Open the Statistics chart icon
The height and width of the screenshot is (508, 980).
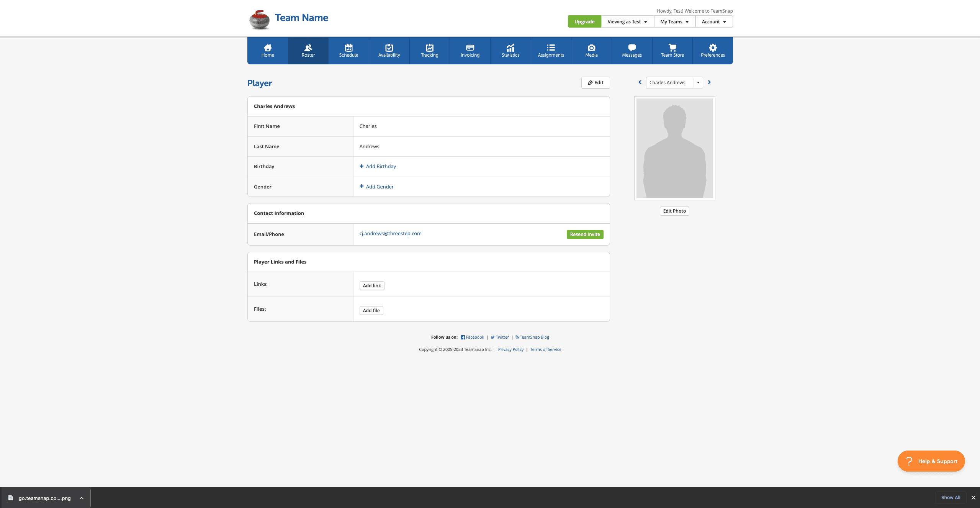point(510,48)
